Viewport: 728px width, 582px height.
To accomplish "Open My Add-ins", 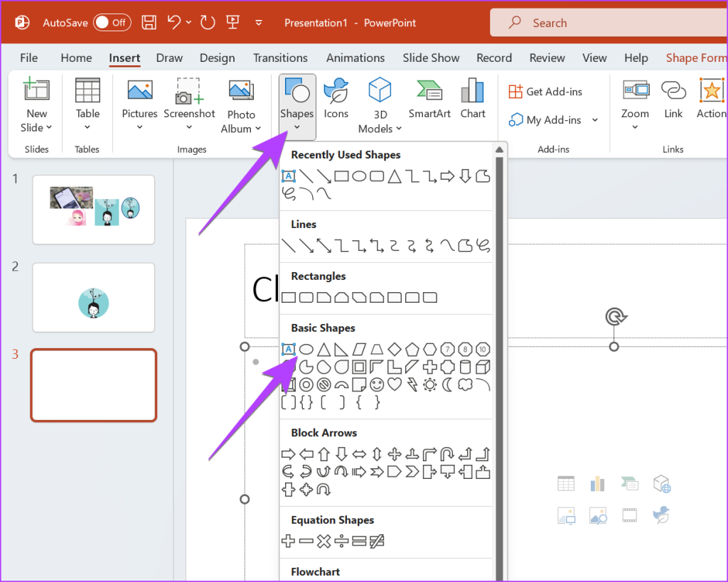I will (545, 120).
